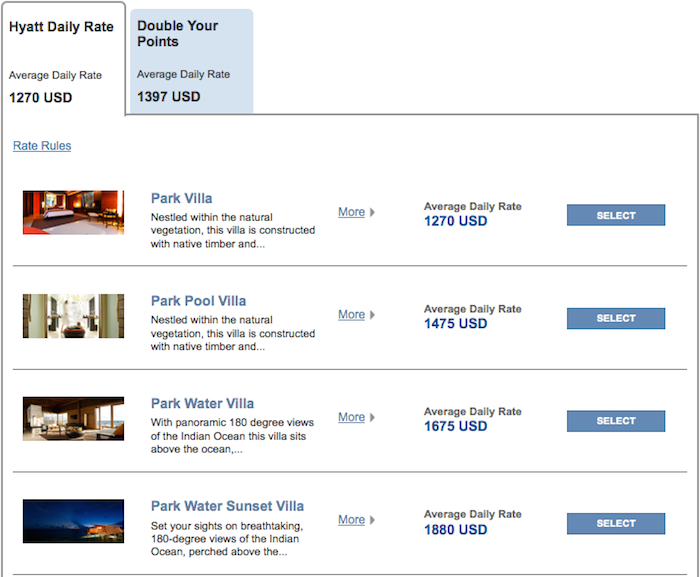
Task: Click the Park Villa thumbnail image
Action: click(x=73, y=212)
